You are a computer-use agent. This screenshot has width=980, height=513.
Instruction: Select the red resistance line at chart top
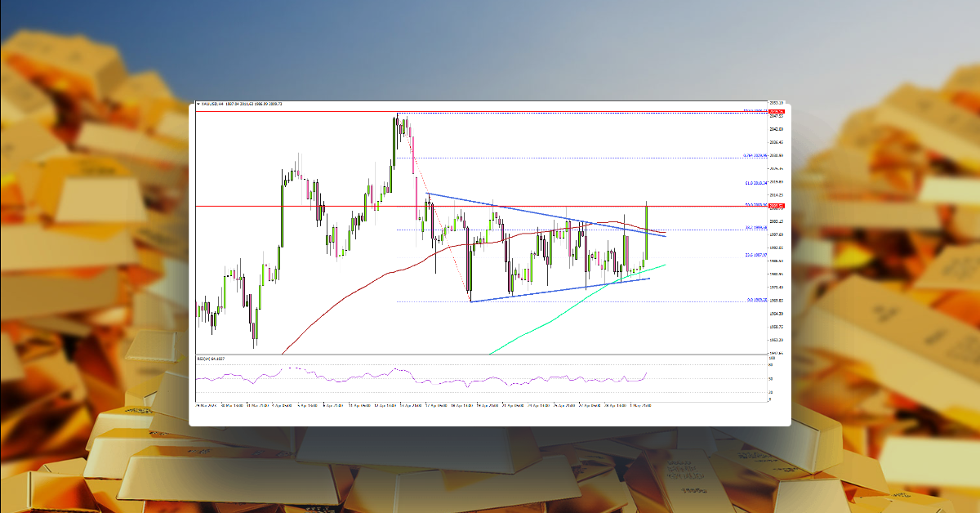tap(327, 110)
